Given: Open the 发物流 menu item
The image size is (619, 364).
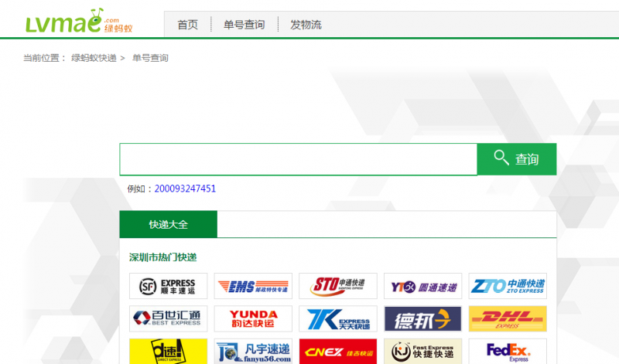Looking at the screenshot, I should [x=306, y=25].
